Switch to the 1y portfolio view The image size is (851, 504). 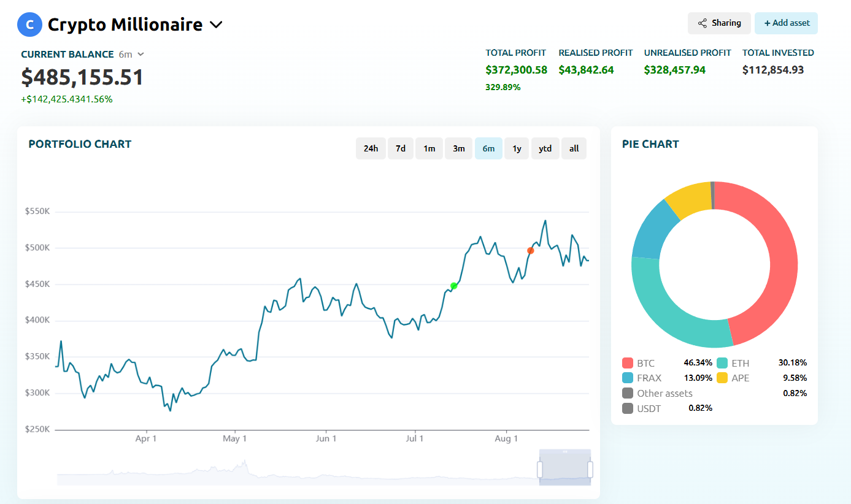(x=516, y=148)
